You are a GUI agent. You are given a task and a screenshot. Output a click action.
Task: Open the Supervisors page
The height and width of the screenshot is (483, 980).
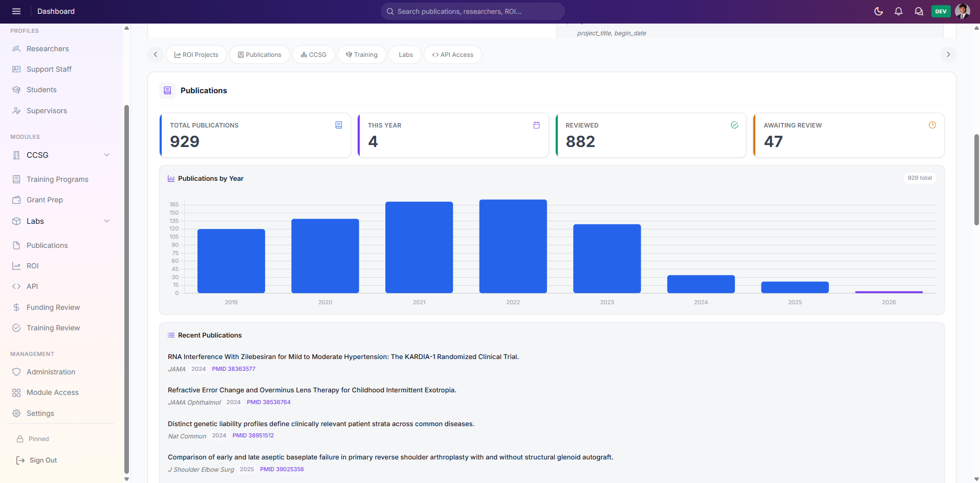pyautogui.click(x=47, y=111)
